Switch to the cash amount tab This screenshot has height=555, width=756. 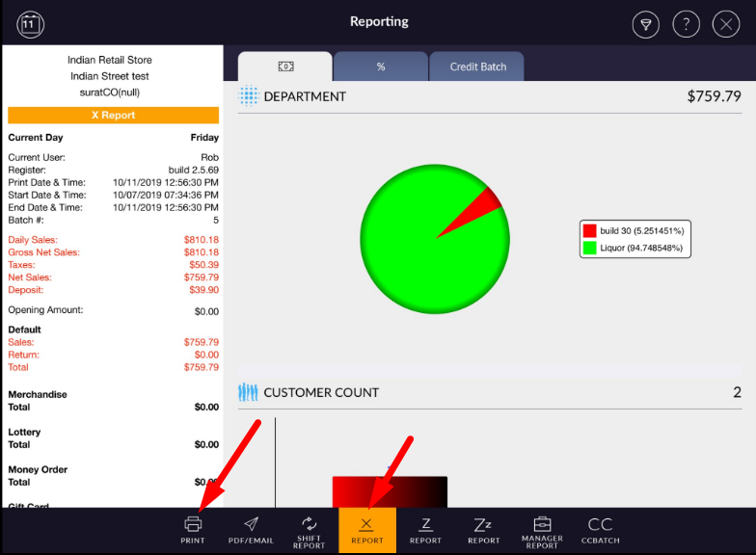click(x=285, y=66)
